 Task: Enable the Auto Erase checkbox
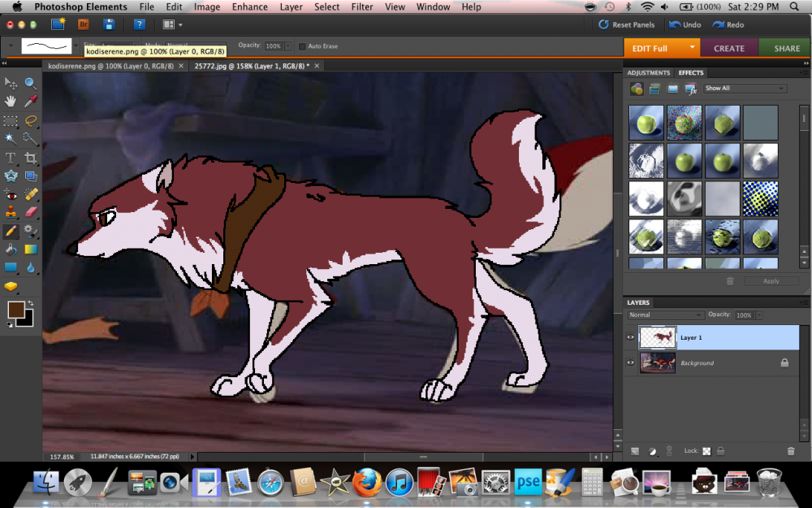302,46
